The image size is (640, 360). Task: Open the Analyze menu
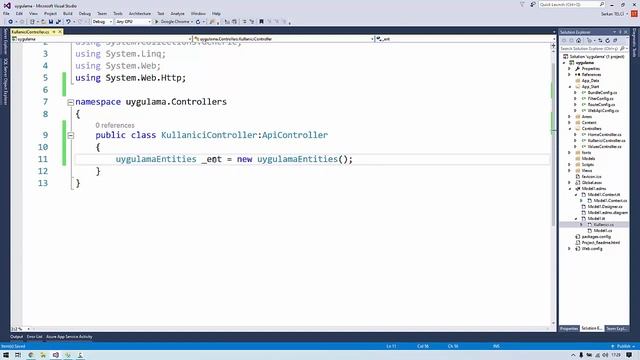pos(177,13)
